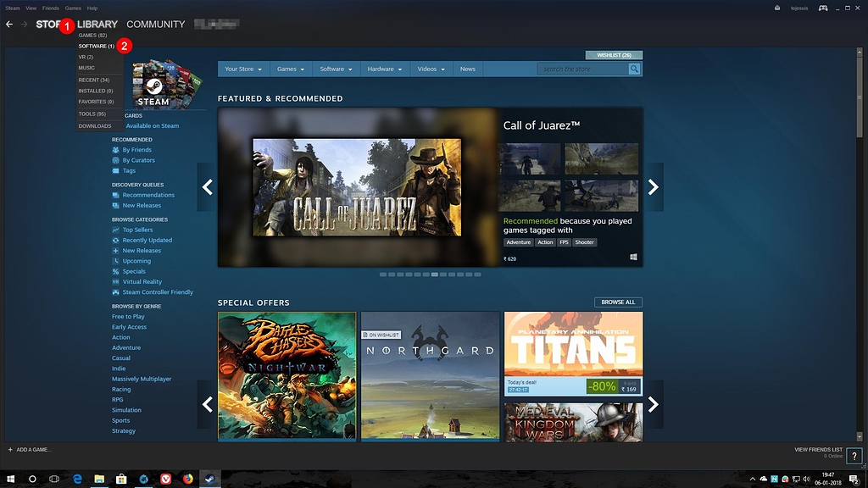Open VIEW FRIENDS LIST
The image size is (868, 488).
click(x=818, y=450)
